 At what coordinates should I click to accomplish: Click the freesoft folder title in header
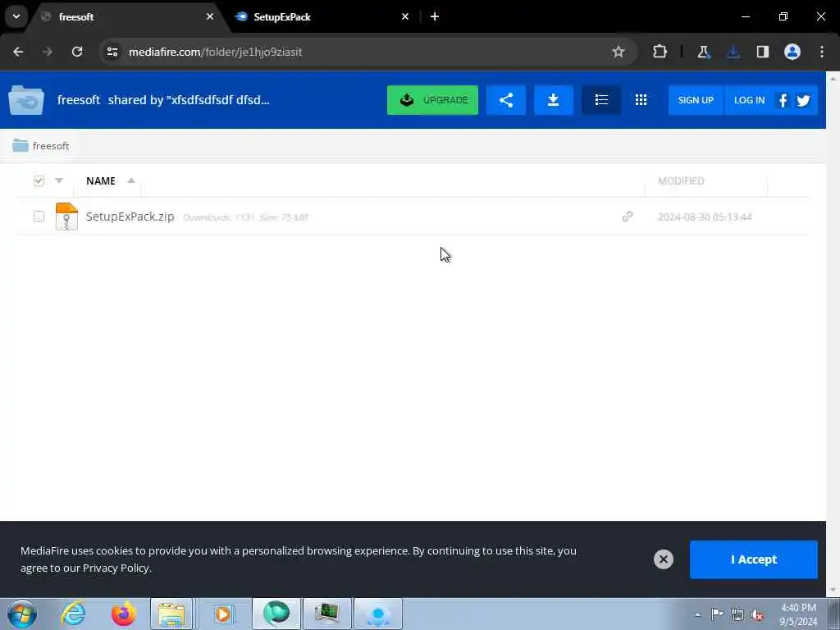[x=79, y=100]
